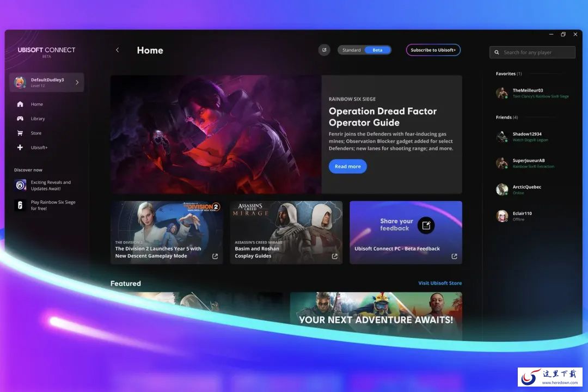Open Visit Ubisoft Store link
Image resolution: width=588 pixels, height=392 pixels.
pos(440,283)
